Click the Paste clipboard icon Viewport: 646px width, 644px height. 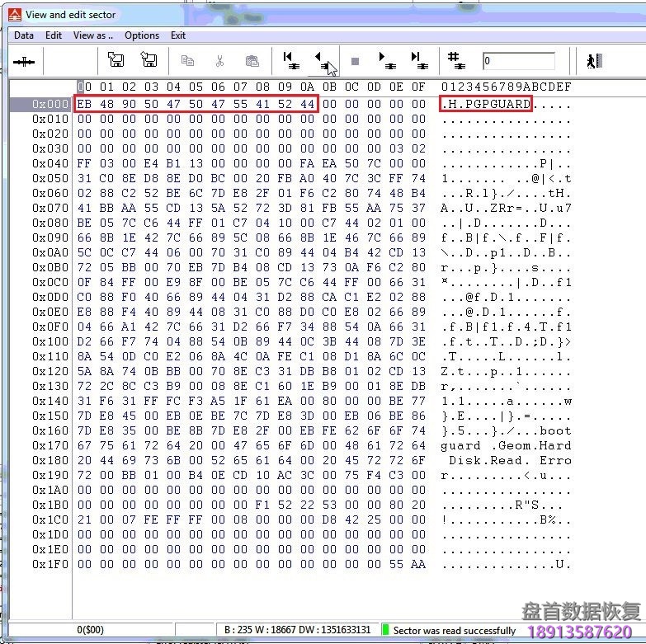(x=252, y=61)
